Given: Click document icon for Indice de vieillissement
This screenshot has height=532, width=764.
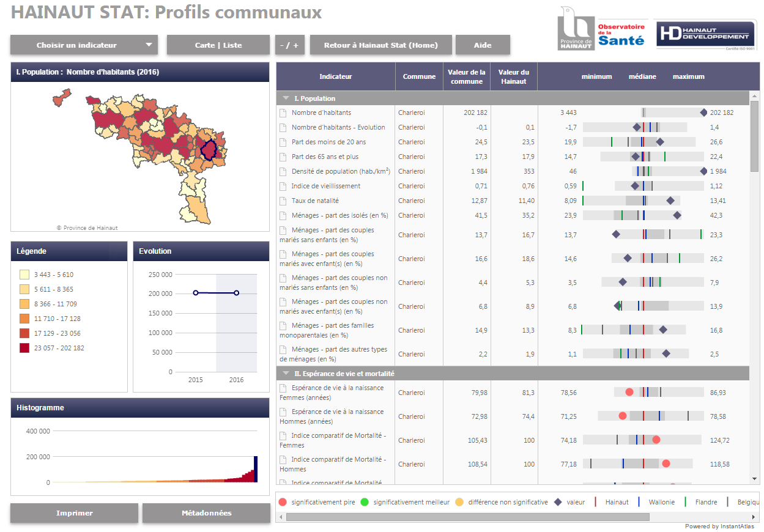Looking at the screenshot, I should coord(283,186).
